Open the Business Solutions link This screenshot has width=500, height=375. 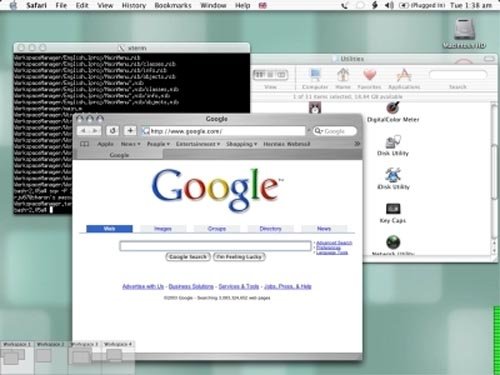pos(191,286)
